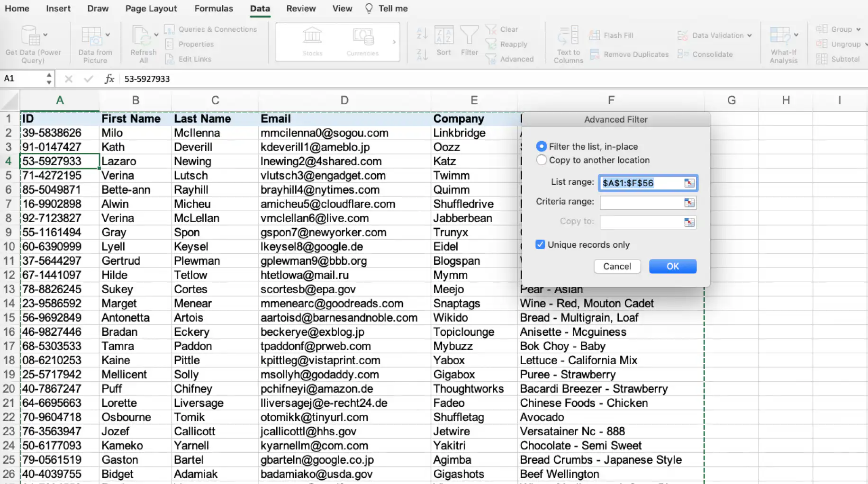
Task: Expand Refresh All dropdown arrow
Action: [156, 35]
